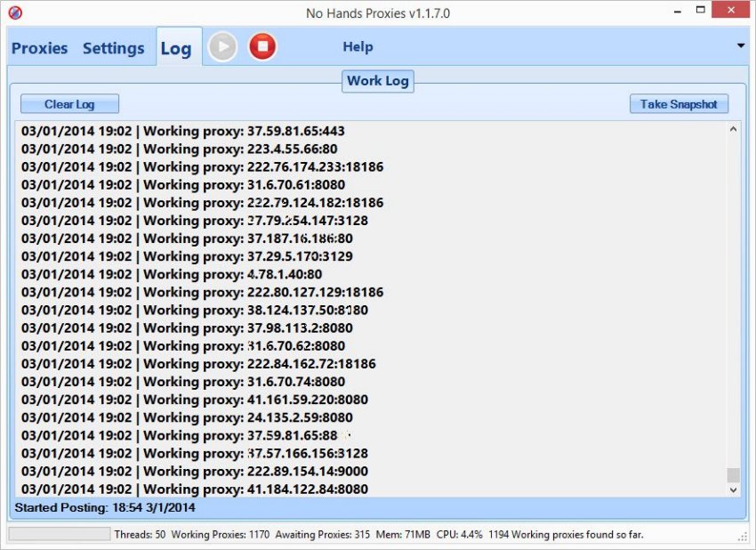The height and width of the screenshot is (550, 756).
Task: Select log row 37.59.81.65:88
Action: (180, 435)
